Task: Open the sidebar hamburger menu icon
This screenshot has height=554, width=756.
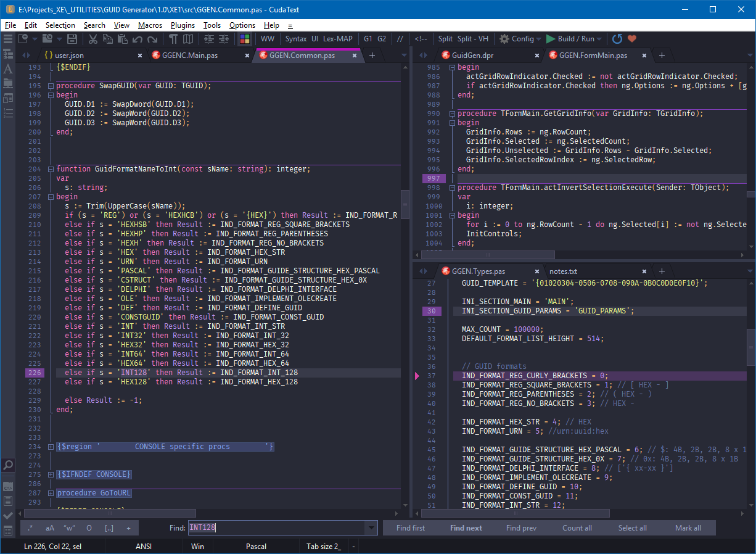Action: (8, 39)
